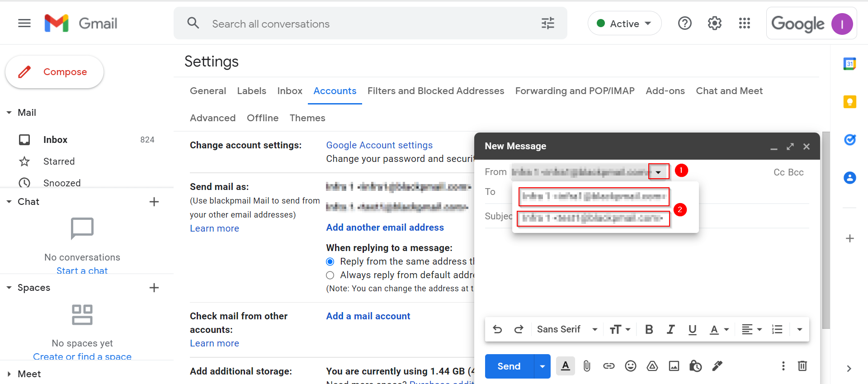Image resolution: width=868 pixels, height=384 pixels.
Task: Toggle bold formatting in compose toolbar
Action: click(649, 329)
